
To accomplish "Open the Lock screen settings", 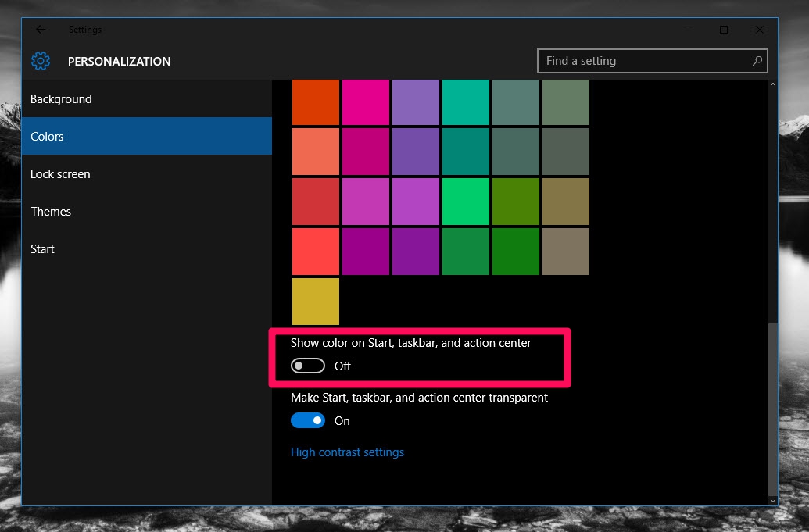I will pos(60,173).
